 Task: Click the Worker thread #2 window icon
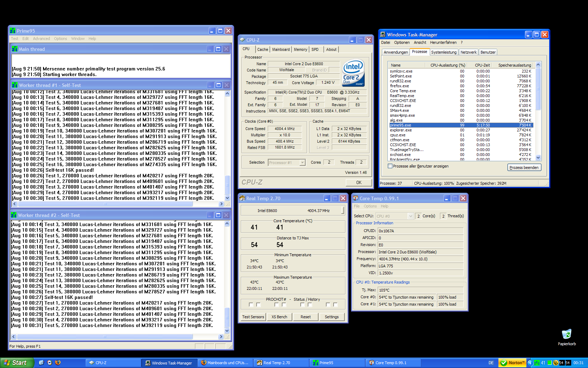(14, 215)
